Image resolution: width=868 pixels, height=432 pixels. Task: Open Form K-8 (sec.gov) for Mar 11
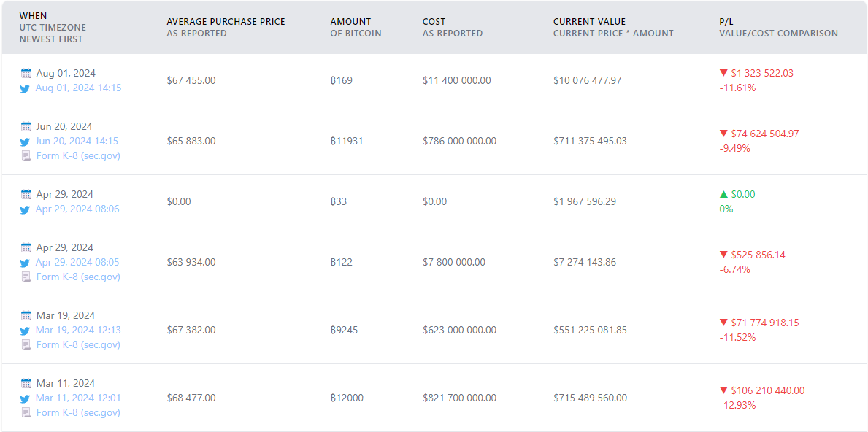click(x=78, y=412)
